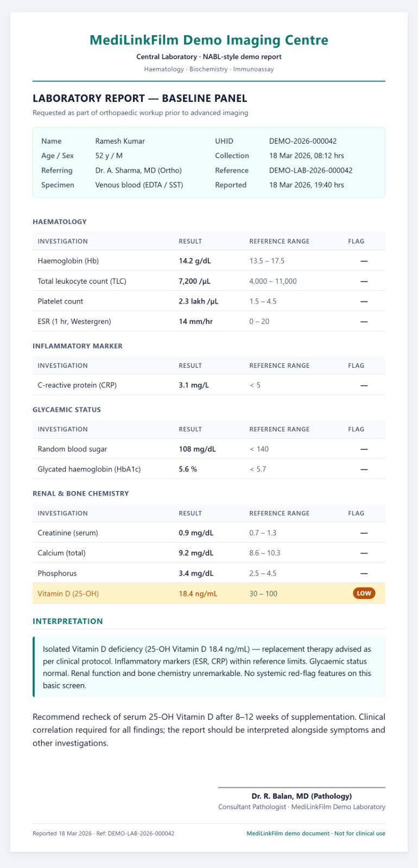Select the LABORATORY REPORT — BASELINE PANEL heading
The height and width of the screenshot is (868, 418).
click(140, 98)
